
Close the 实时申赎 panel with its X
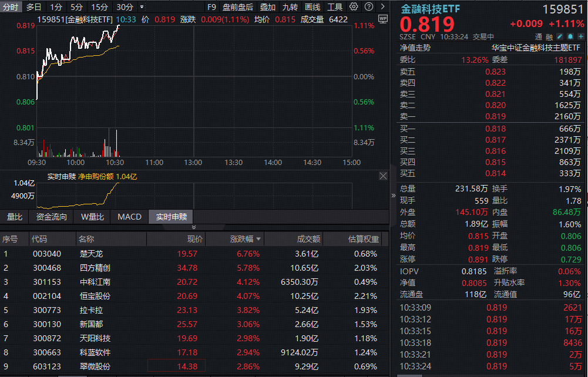coord(383,176)
